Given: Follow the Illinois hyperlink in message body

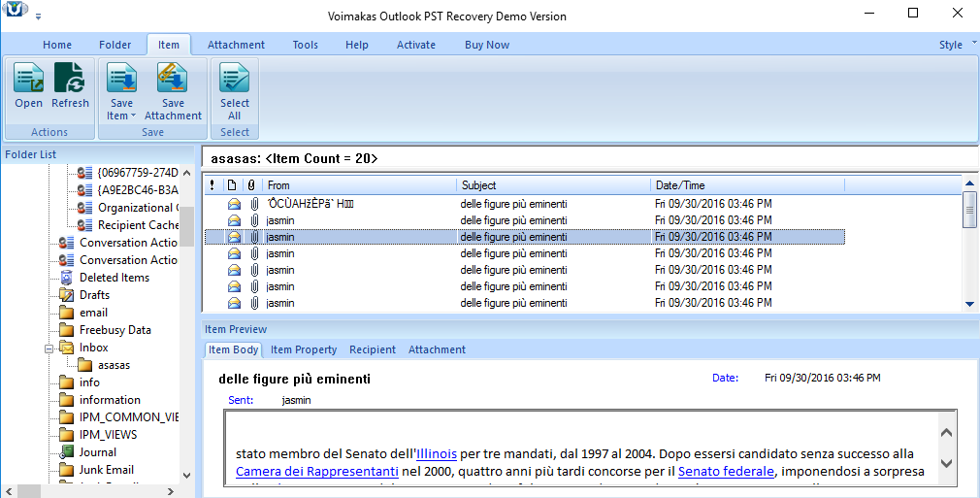Looking at the screenshot, I should [437, 453].
